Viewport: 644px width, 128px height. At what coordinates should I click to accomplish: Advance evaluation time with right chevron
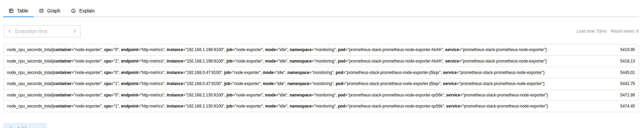(75, 31)
